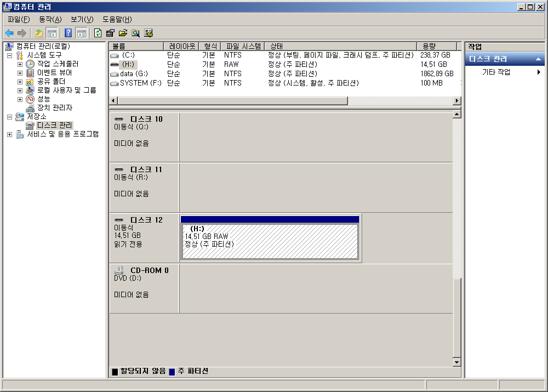548x392 pixels.
Task: Expand 서비스 및 응용 프로그램 node
Action: click(x=10, y=134)
